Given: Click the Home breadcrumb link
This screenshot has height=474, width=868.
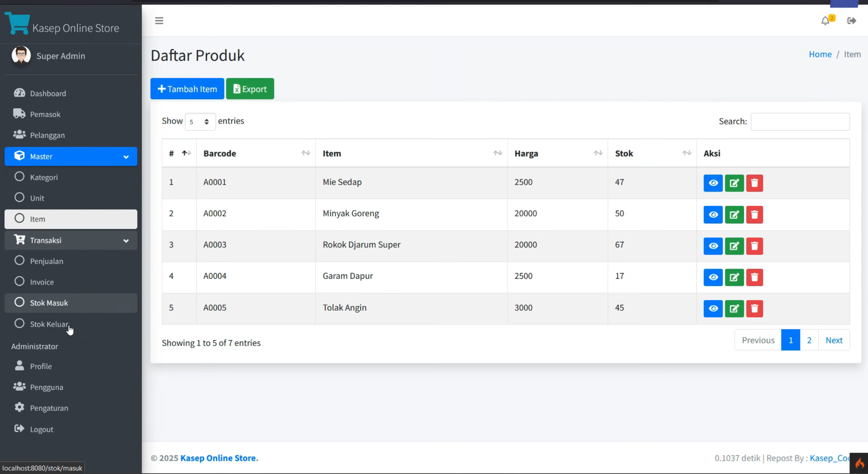Looking at the screenshot, I should [820, 54].
